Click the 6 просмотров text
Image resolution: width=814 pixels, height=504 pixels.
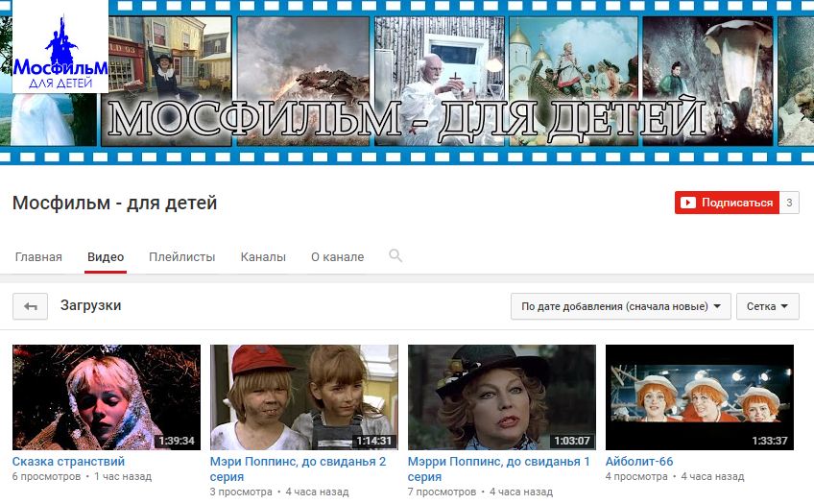pos(47,476)
